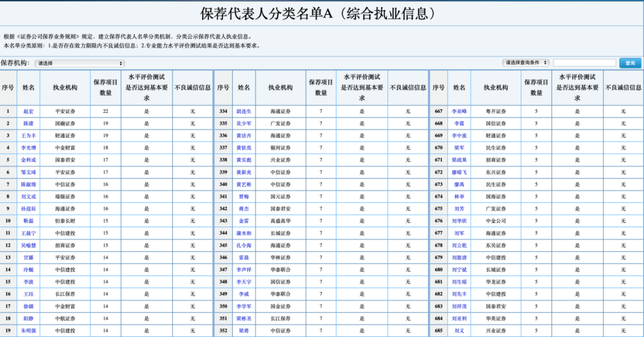Select the 银河证券 cell in row 337
This screenshot has width=644, height=337.
280,147
